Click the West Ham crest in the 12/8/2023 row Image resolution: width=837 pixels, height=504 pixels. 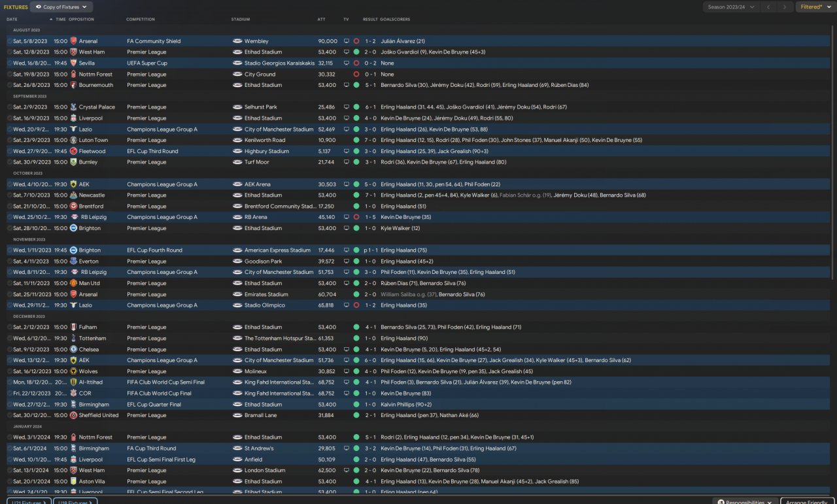(x=73, y=52)
